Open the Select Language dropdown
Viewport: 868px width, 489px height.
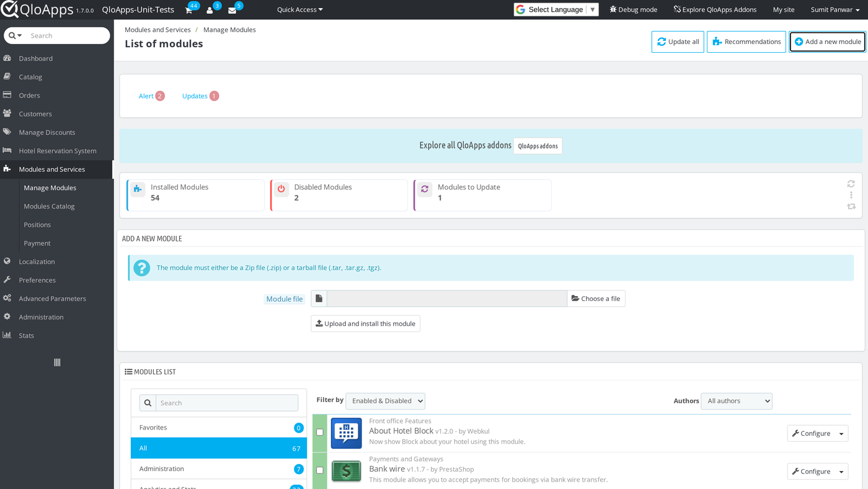[x=556, y=9]
